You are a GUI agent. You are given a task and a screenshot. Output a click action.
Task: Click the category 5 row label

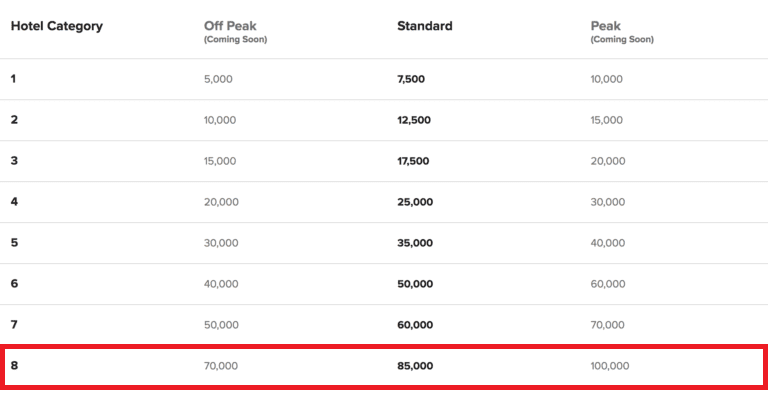[x=14, y=243]
